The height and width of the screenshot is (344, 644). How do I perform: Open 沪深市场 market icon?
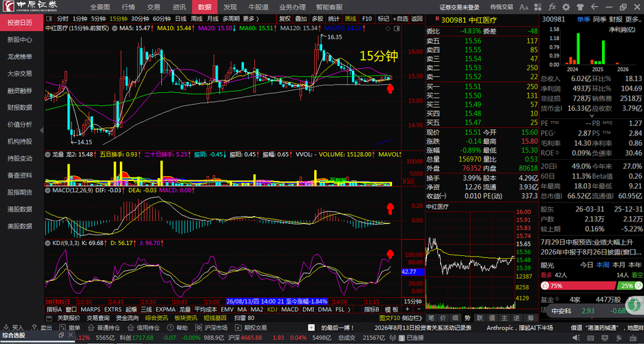tap(198, 327)
